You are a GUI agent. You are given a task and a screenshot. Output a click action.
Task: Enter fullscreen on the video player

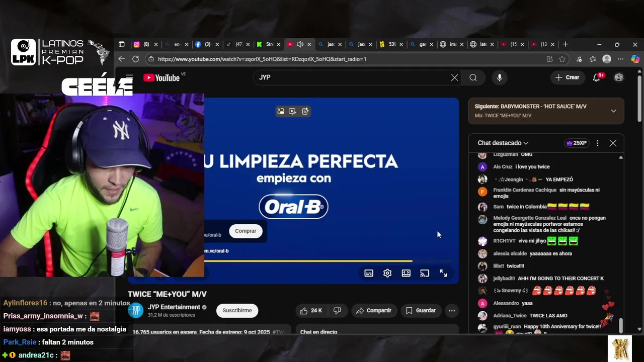pos(443,273)
